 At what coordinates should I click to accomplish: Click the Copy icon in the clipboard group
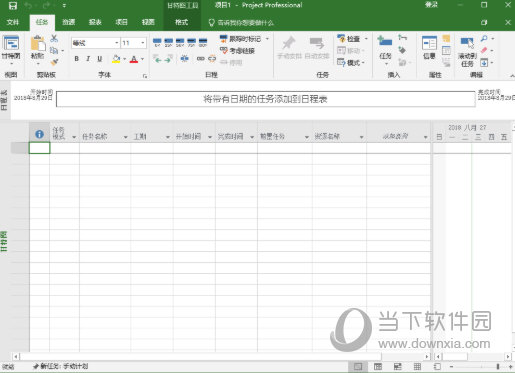coord(54,50)
